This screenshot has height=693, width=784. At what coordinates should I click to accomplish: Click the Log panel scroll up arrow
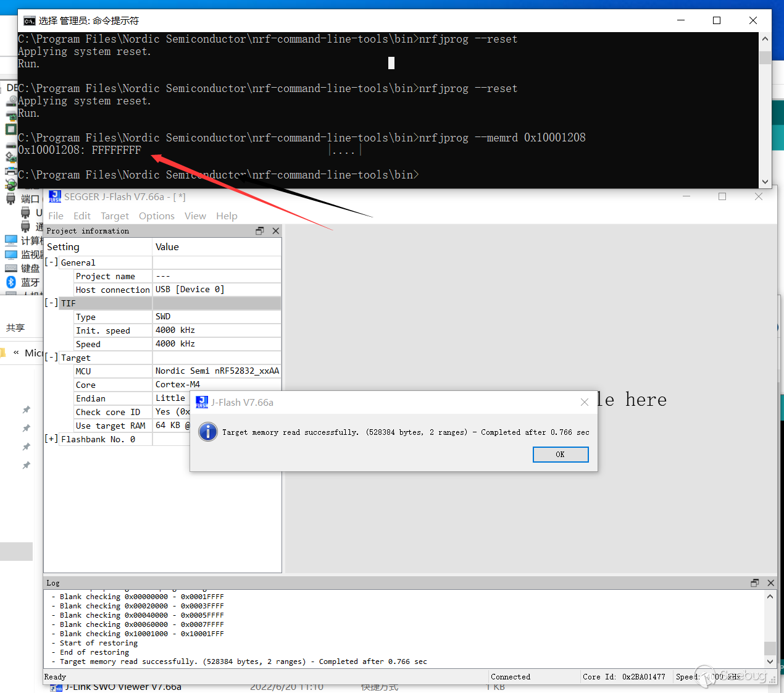[770, 597]
